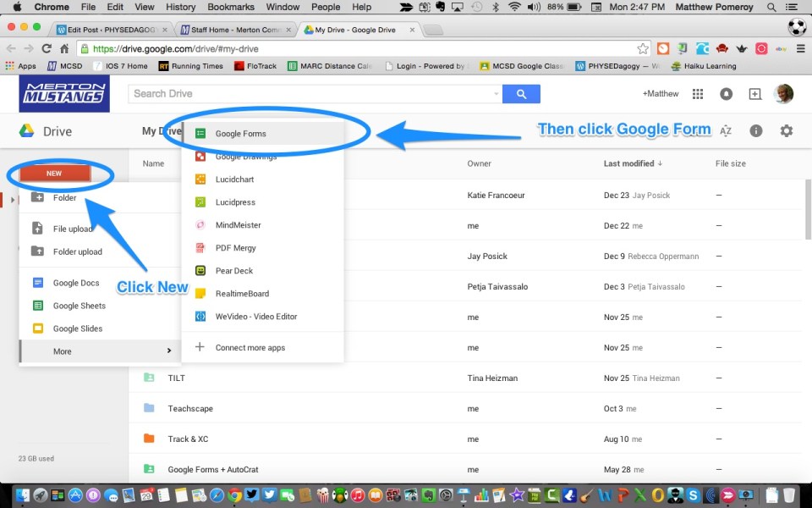Choose Google Sheets in the New menu
This screenshot has width=812, height=508.
79,306
